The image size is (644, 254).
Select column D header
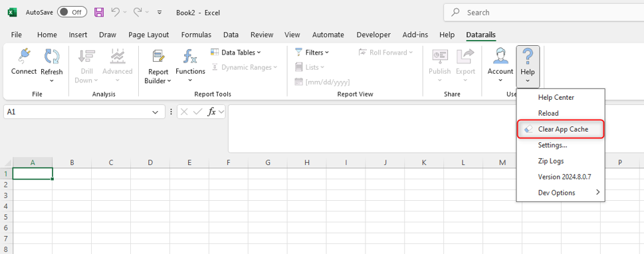coord(150,163)
